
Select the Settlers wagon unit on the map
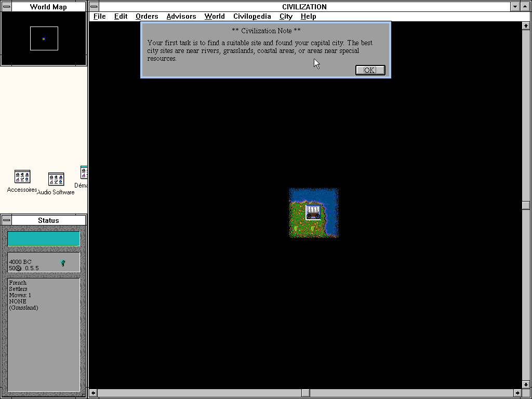pyautogui.click(x=313, y=212)
